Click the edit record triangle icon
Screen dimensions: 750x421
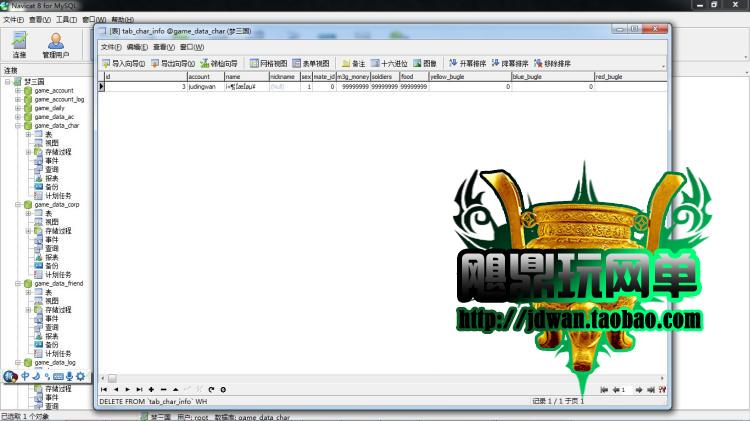click(176, 389)
